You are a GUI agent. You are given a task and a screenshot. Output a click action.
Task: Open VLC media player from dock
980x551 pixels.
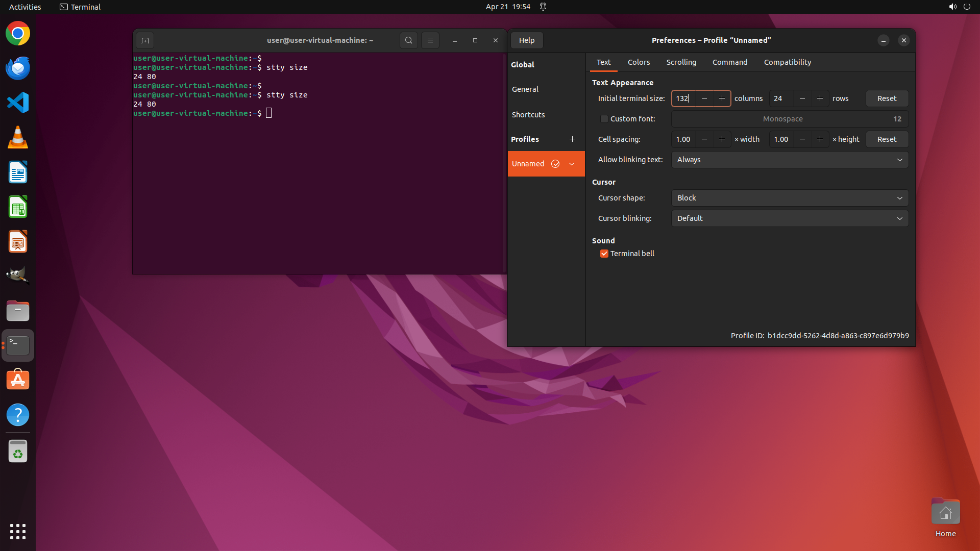pyautogui.click(x=18, y=137)
